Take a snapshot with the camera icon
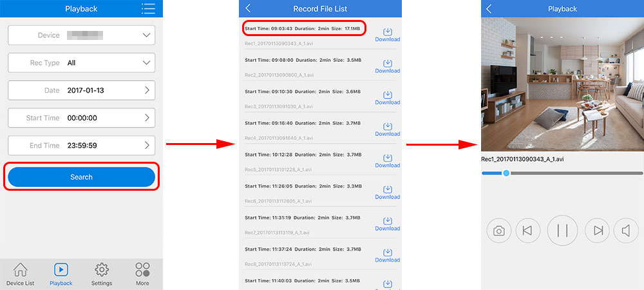The height and width of the screenshot is (290, 644). [x=498, y=231]
